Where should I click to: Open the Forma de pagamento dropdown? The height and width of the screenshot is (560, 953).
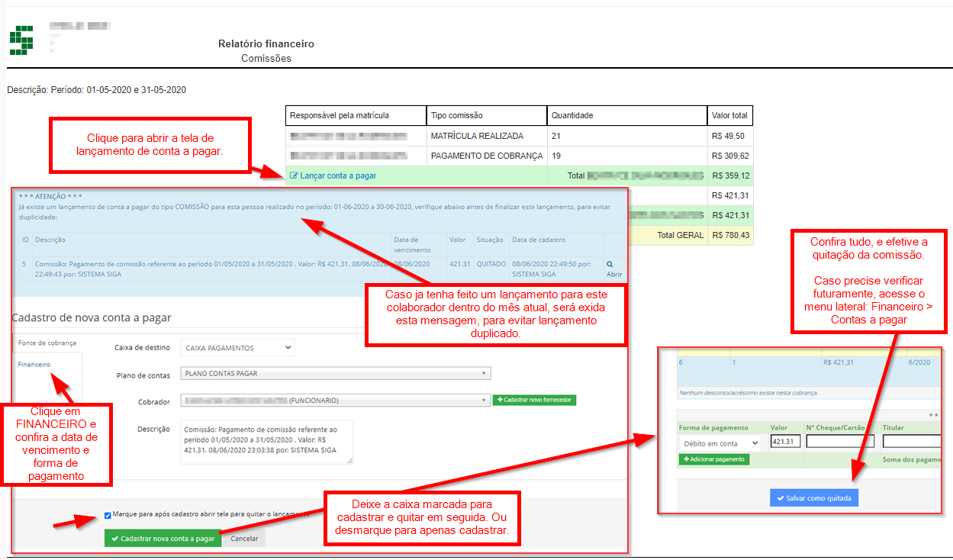(x=720, y=443)
